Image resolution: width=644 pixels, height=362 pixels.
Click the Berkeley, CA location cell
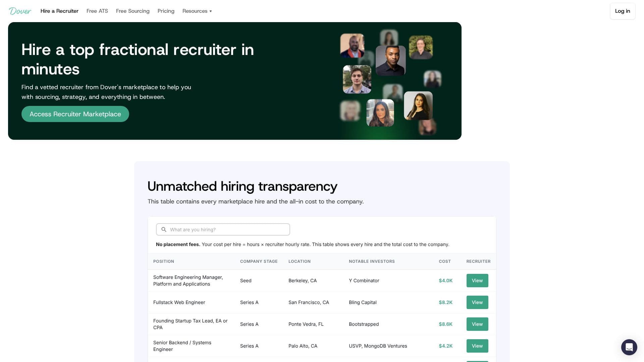pos(303,281)
